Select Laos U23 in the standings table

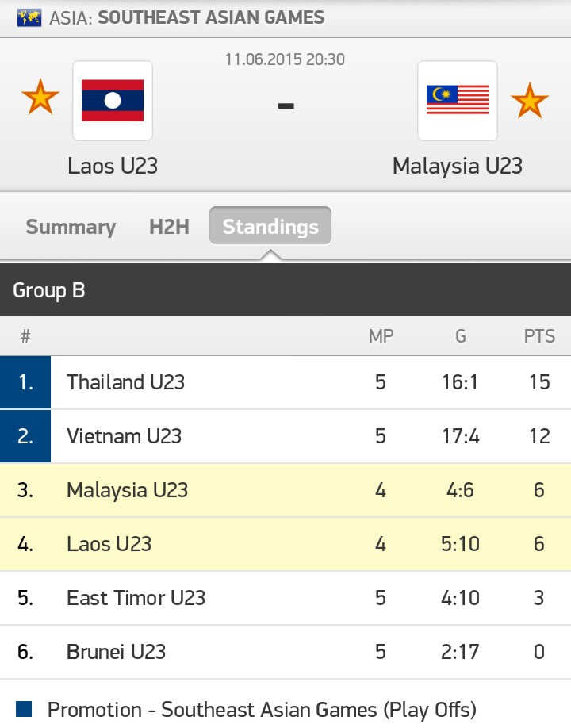click(109, 544)
